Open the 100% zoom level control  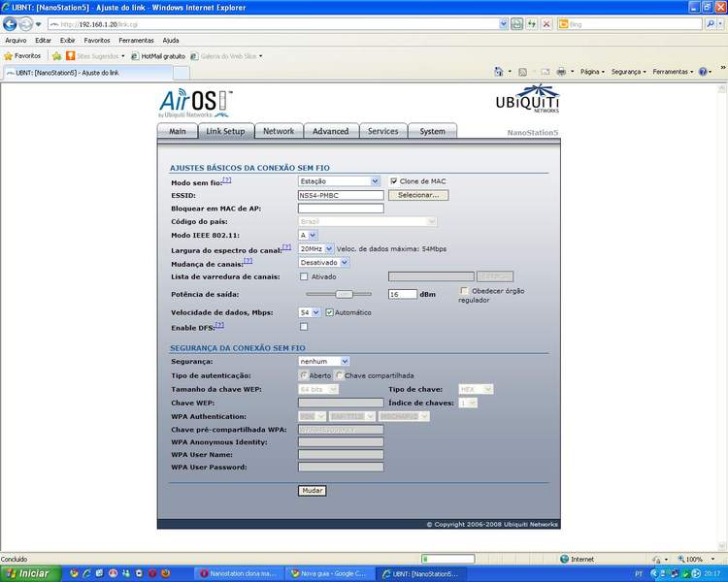click(695, 560)
